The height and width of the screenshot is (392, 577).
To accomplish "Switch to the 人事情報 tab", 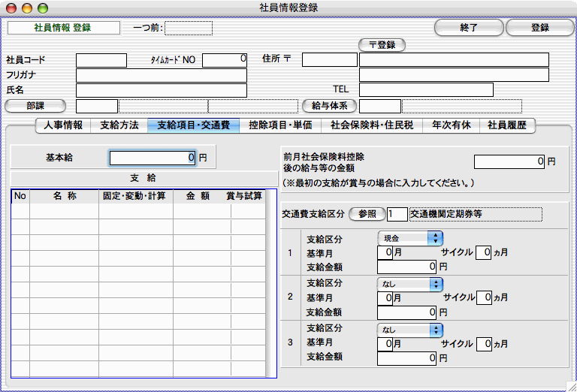I will [63, 126].
